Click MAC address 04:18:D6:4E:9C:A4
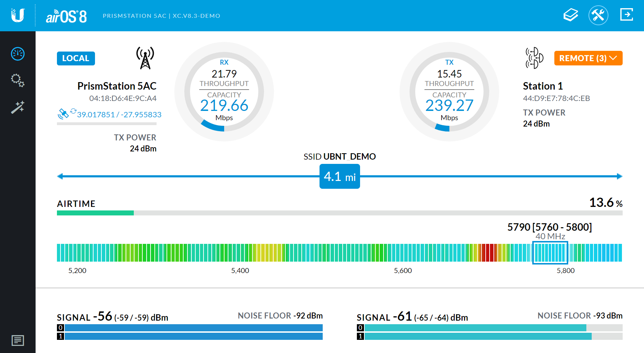644x353 pixels. [x=123, y=98]
